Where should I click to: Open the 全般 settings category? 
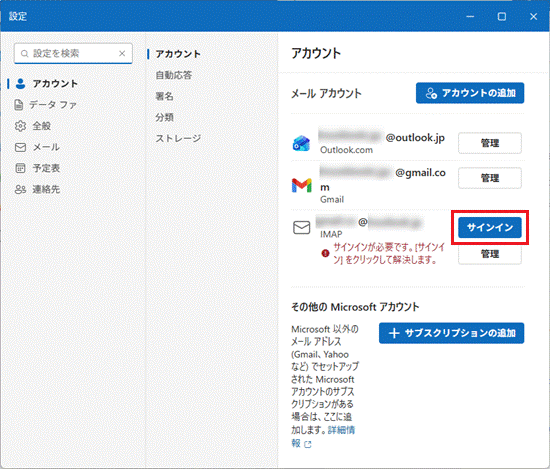42,126
